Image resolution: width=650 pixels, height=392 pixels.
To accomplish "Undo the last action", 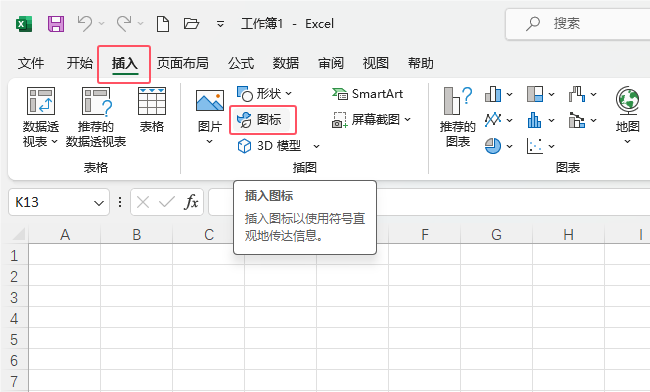I will click(85, 24).
